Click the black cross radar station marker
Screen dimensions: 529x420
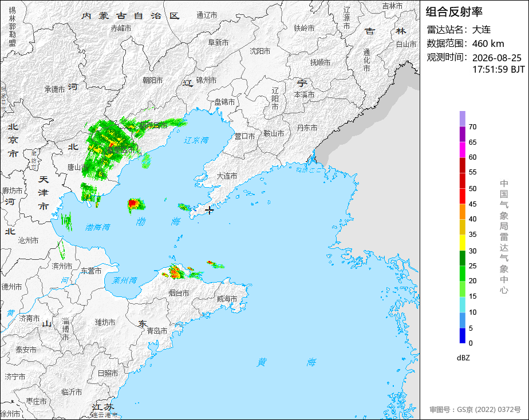pos(210,211)
